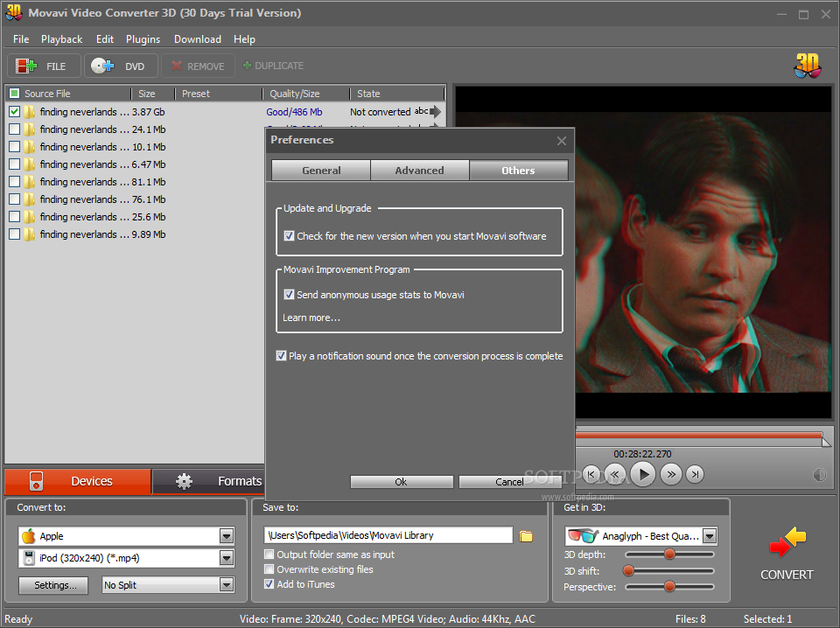Click the video seek bar
The height and width of the screenshot is (628, 840).
(x=699, y=436)
